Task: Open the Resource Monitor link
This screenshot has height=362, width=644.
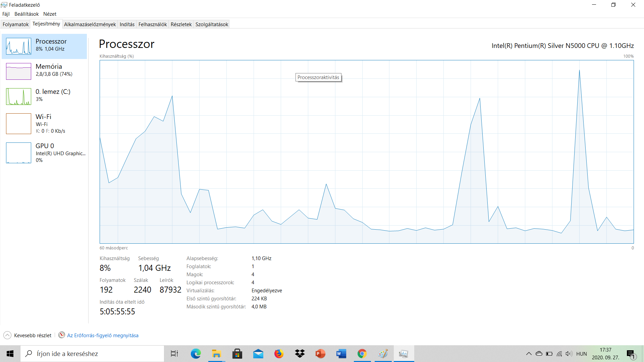Action: pyautogui.click(x=102, y=335)
